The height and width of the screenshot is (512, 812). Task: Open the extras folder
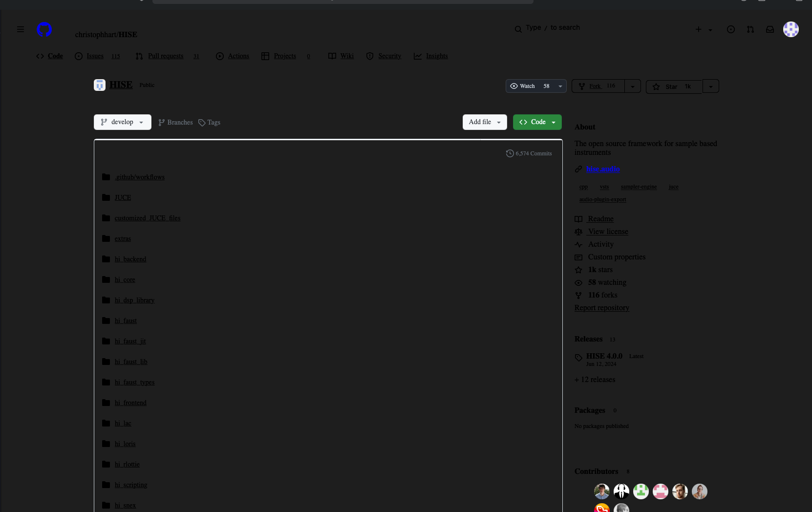[x=123, y=238]
